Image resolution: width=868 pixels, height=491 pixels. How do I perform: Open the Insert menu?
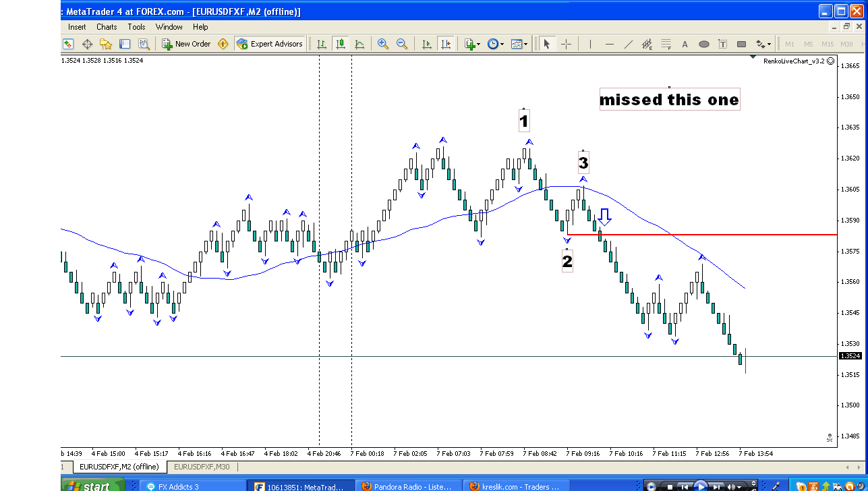[77, 27]
